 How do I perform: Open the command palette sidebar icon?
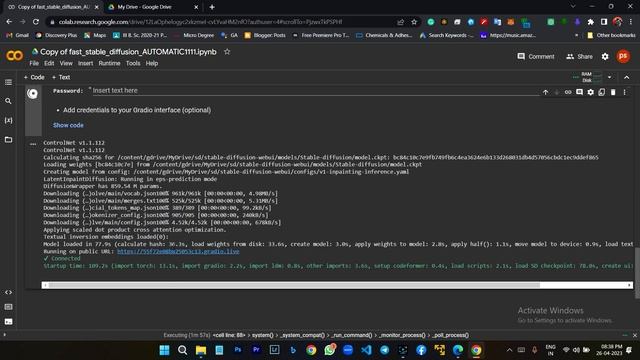point(8,307)
